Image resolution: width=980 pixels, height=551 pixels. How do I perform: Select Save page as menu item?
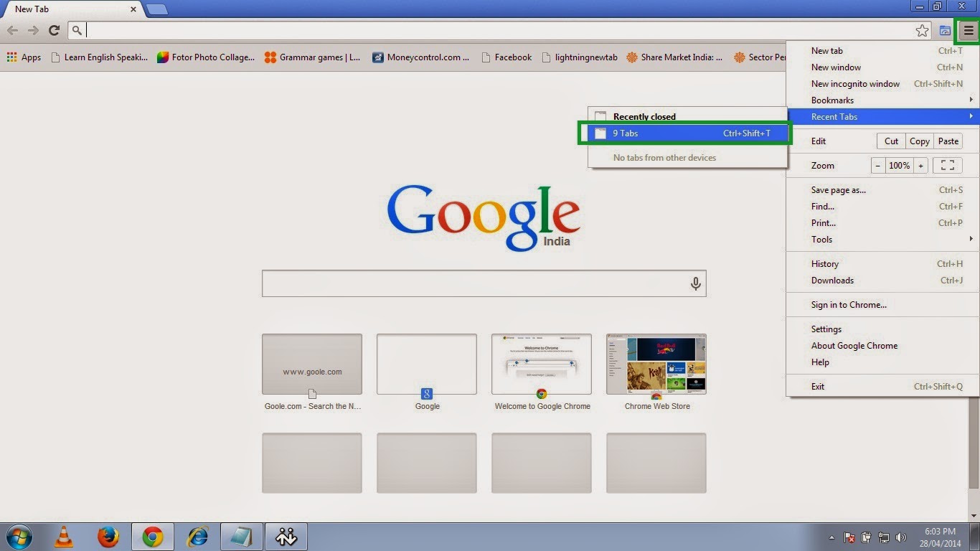(883, 190)
